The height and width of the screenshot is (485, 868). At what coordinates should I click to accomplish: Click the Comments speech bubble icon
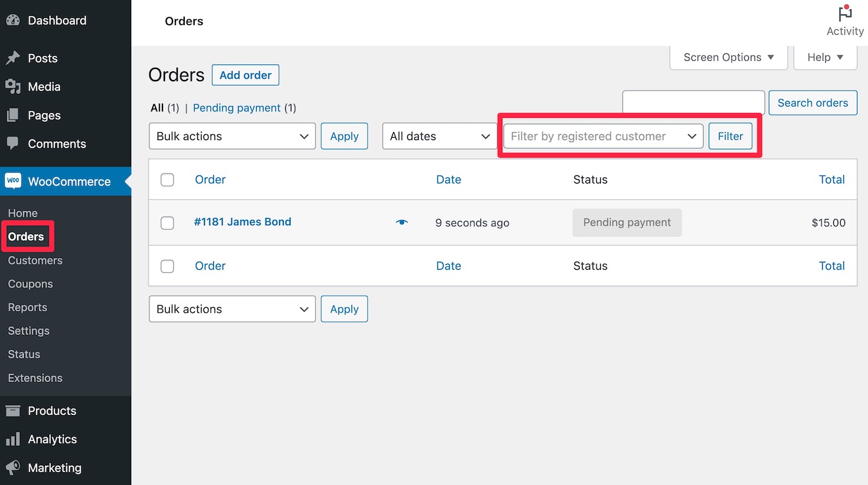(x=13, y=143)
